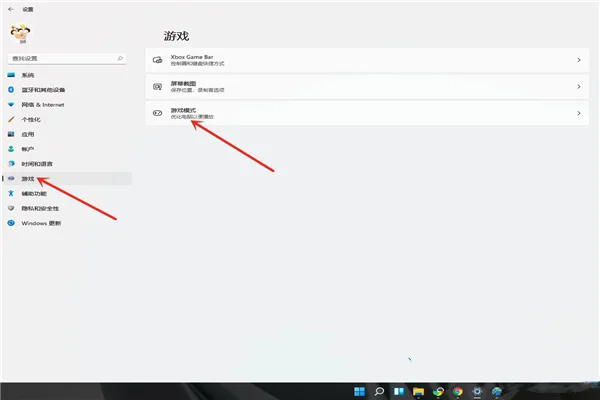Viewport: 600px width, 400px height.
Task: Open the Windows Start menu
Action: pos(359,391)
